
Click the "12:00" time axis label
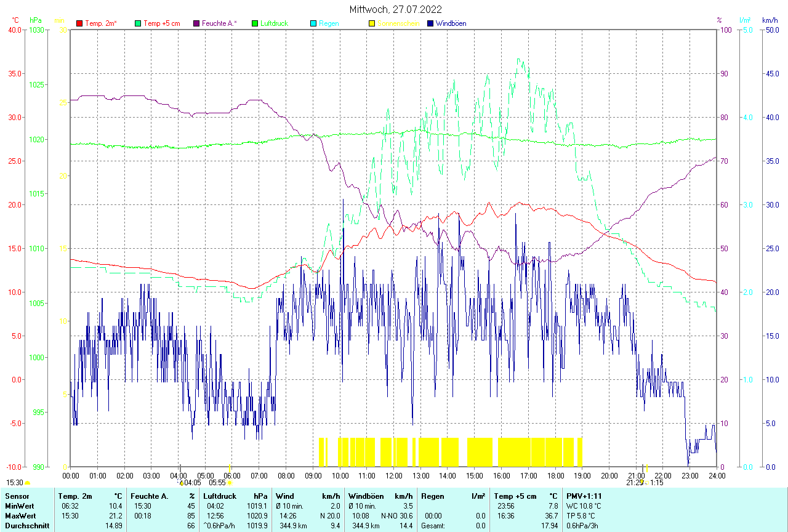pyautogui.click(x=393, y=475)
